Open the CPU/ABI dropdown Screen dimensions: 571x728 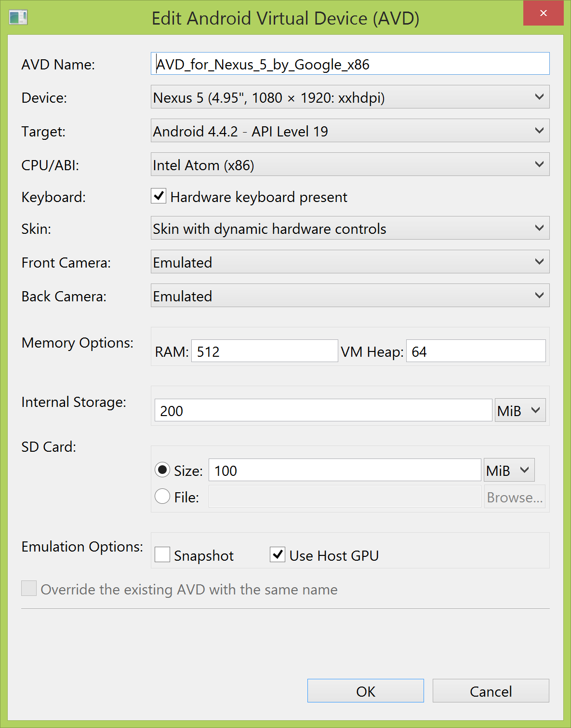[350, 165]
